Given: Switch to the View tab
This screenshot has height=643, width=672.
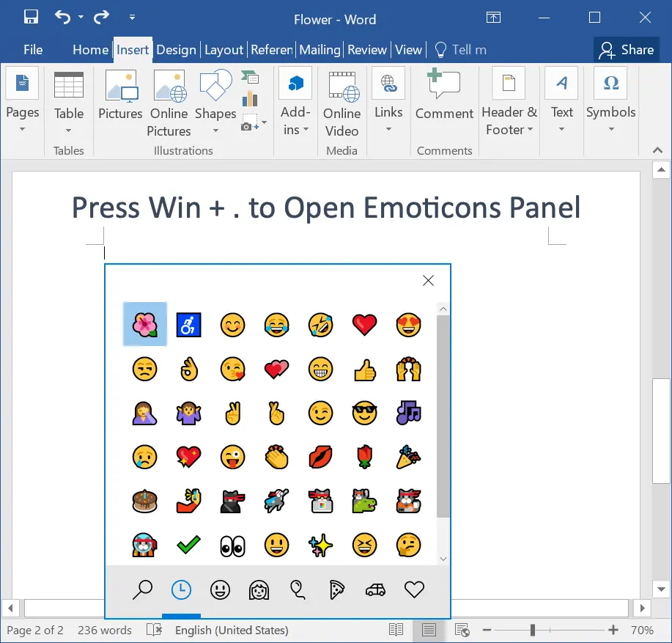Looking at the screenshot, I should click(x=408, y=50).
